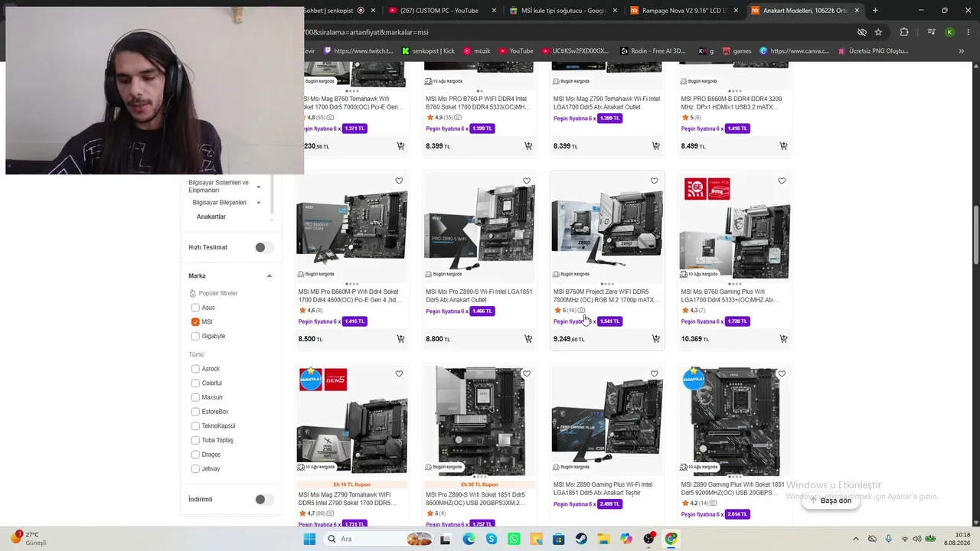
Task: Show hidden system tray icons
Action: 856,539
